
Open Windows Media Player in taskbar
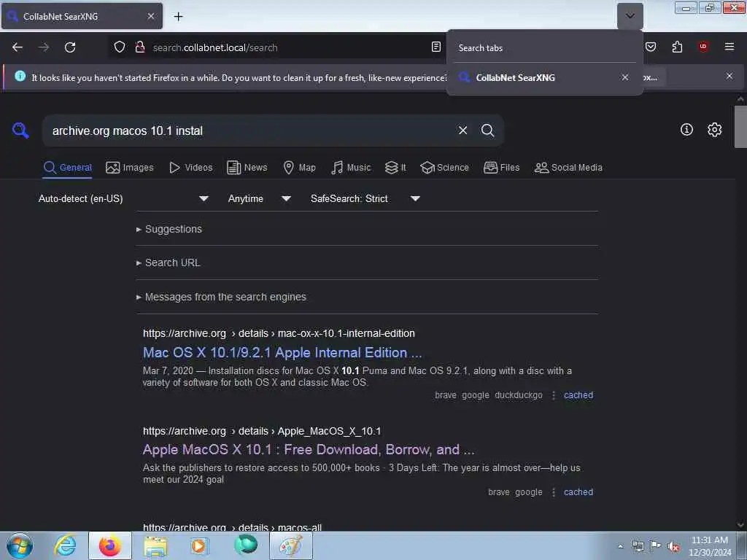[x=199, y=545]
